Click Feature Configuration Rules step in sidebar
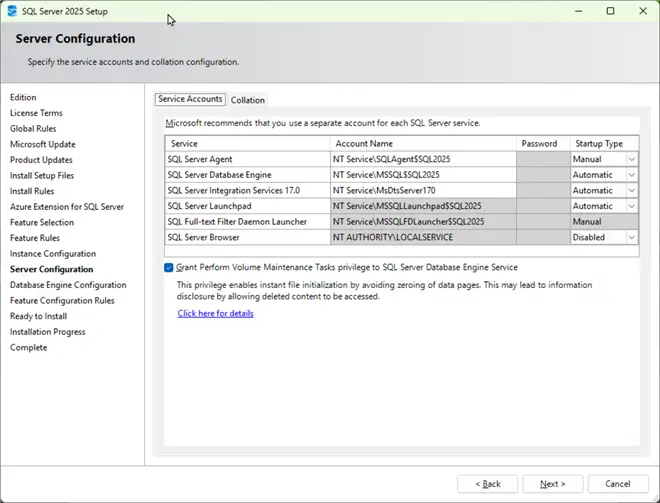 [62, 301]
